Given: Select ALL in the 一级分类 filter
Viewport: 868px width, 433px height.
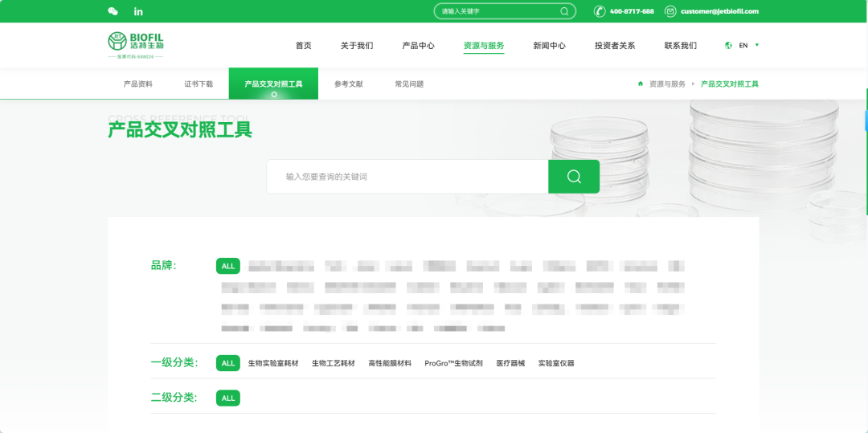Looking at the screenshot, I should pyautogui.click(x=228, y=363).
